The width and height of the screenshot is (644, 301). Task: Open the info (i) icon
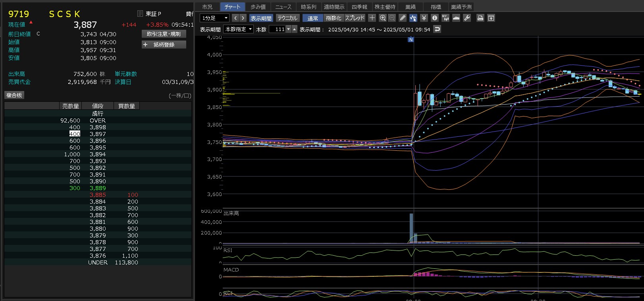[x=435, y=18]
